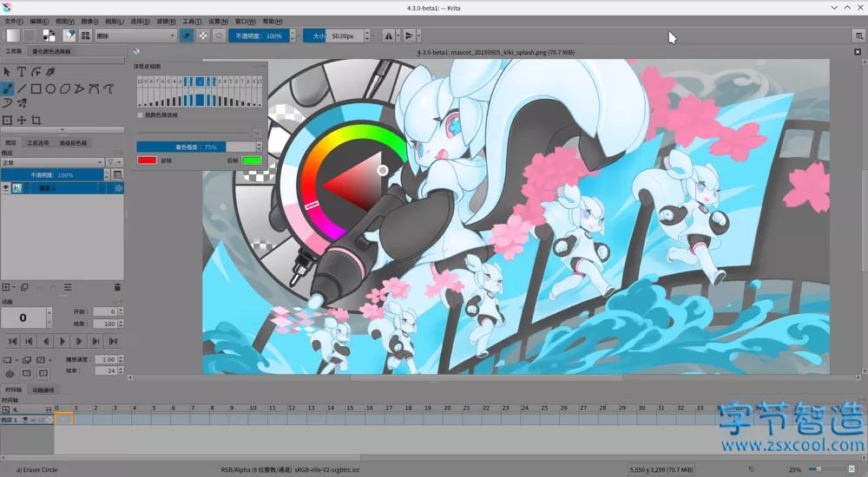
Task: Toggle eraser mode in top toolbar
Action: [x=187, y=36]
